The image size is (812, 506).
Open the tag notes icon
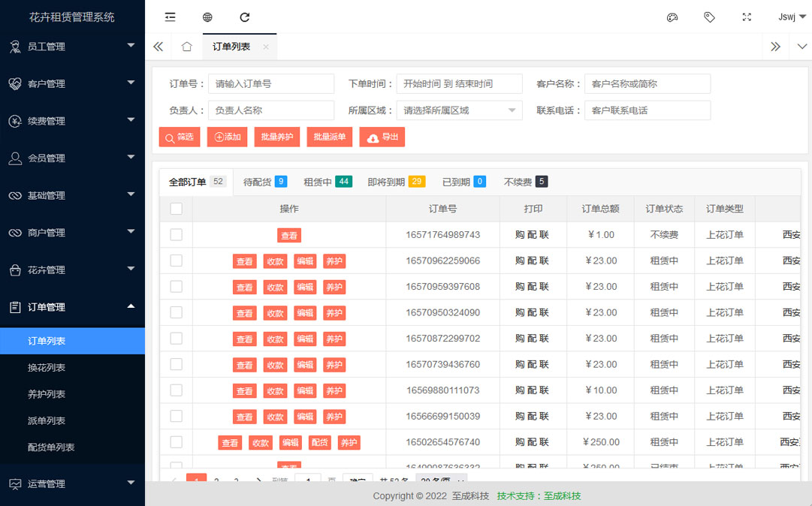[x=709, y=17]
